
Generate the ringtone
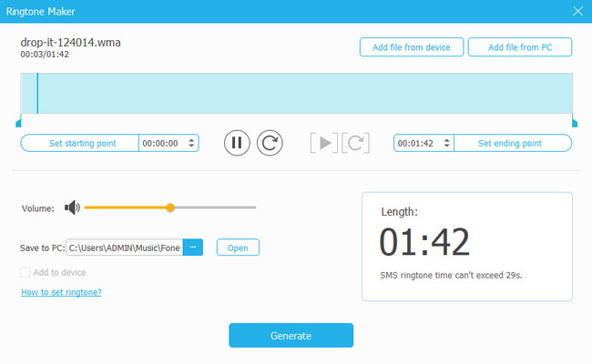tap(291, 335)
